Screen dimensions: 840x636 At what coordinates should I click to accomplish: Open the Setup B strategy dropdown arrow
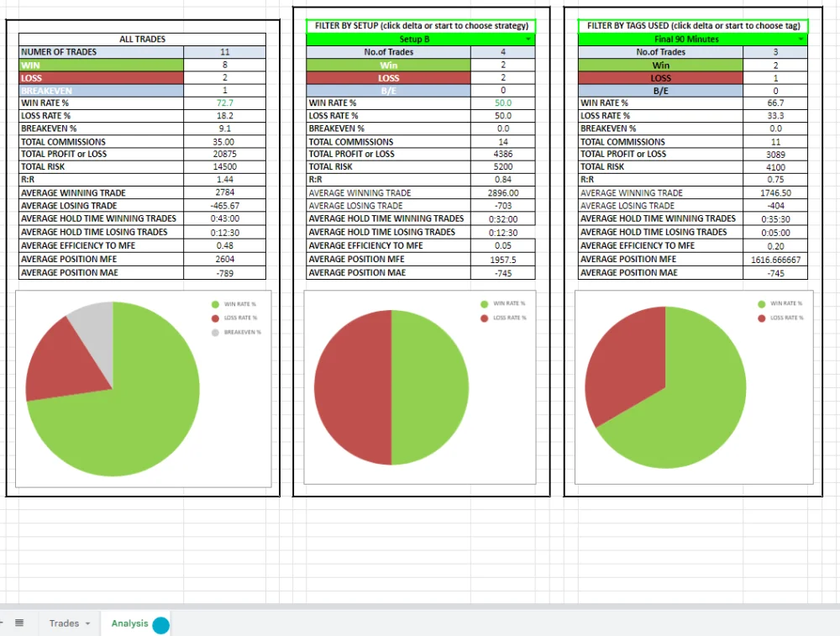(528, 39)
